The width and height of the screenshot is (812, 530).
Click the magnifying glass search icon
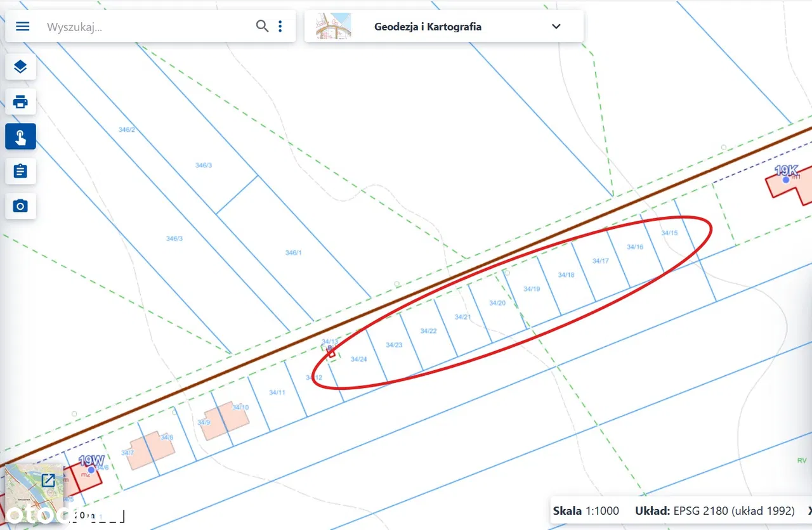(x=262, y=26)
